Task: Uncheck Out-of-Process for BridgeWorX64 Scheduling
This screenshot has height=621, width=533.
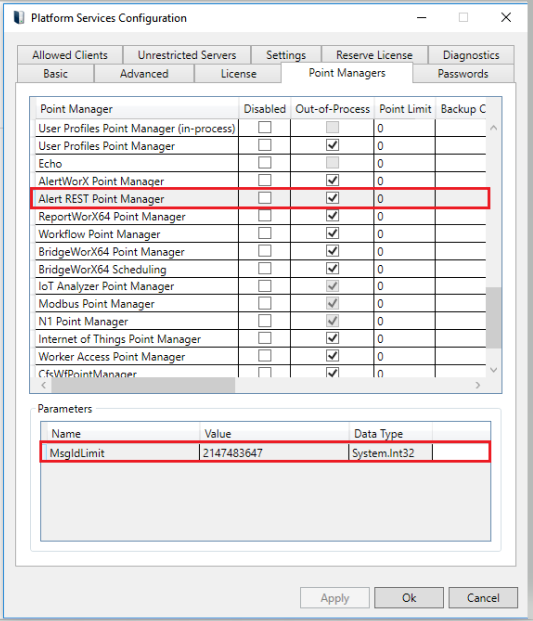Action: (x=332, y=268)
